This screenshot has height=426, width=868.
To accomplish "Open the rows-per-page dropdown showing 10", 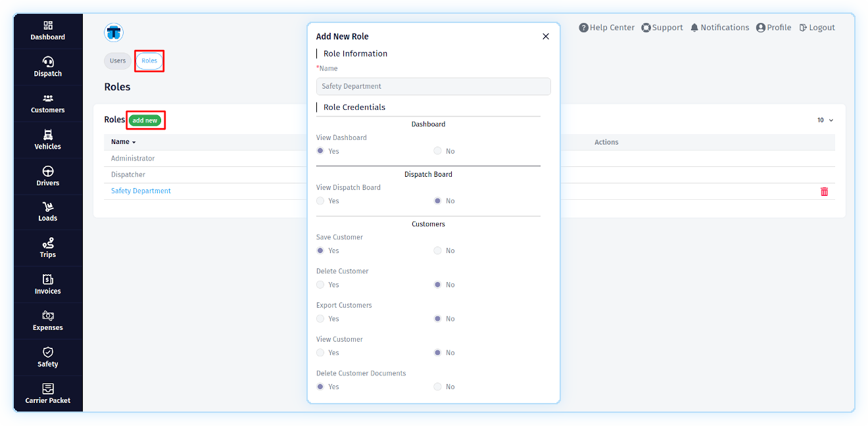I will (825, 120).
